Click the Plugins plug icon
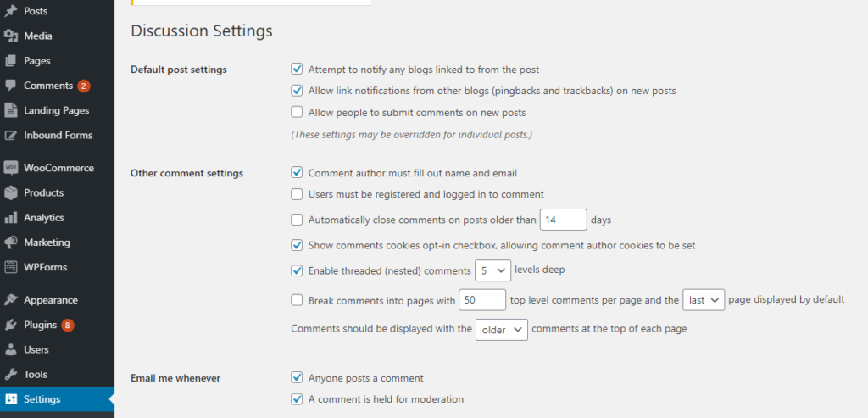The image size is (868, 418). point(10,325)
